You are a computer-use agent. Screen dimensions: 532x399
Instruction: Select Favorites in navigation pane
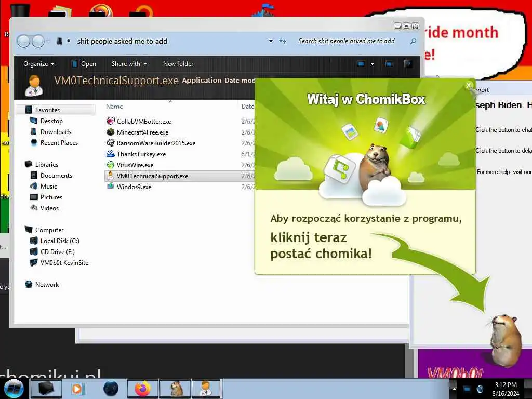(x=47, y=110)
